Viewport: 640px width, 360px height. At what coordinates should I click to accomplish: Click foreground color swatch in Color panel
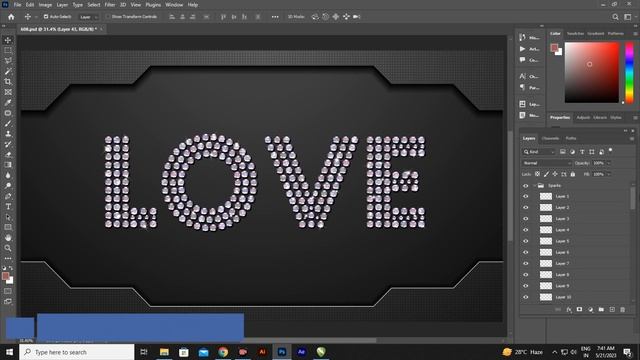click(554, 47)
